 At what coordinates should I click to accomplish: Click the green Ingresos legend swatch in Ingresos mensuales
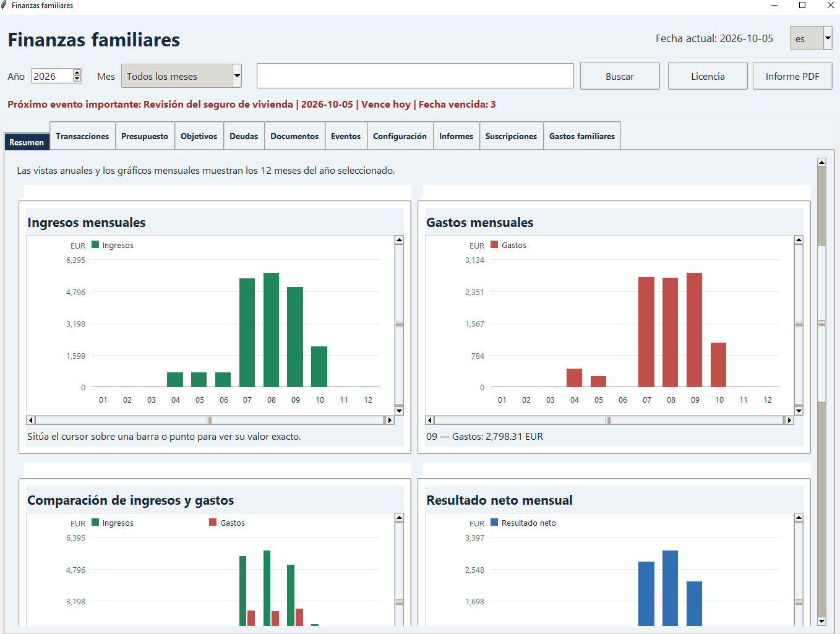(95, 244)
